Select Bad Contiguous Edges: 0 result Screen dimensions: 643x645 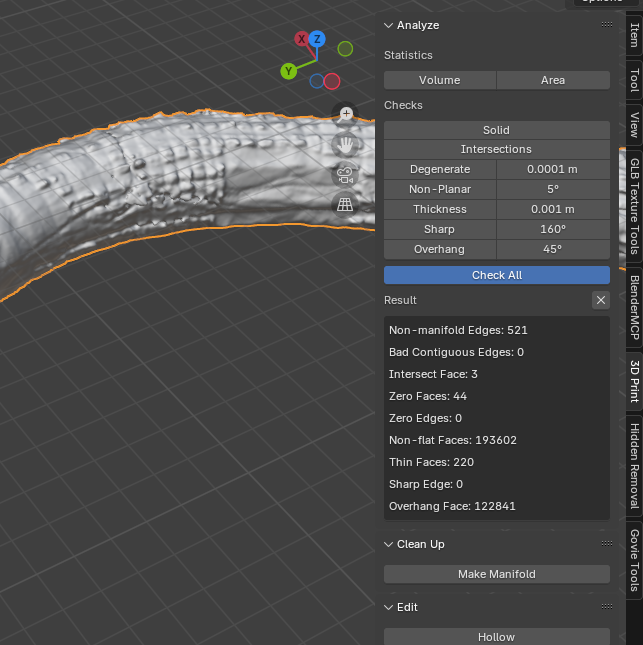[x=457, y=353]
